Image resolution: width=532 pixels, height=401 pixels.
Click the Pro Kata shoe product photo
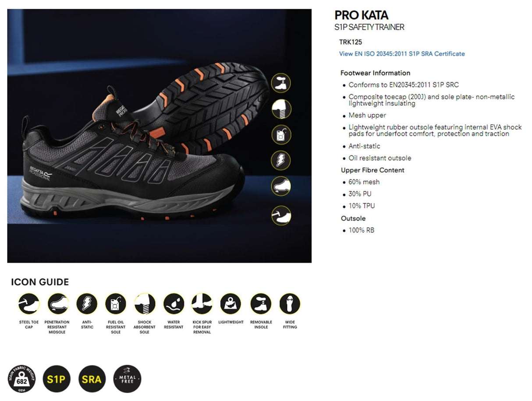tap(159, 136)
